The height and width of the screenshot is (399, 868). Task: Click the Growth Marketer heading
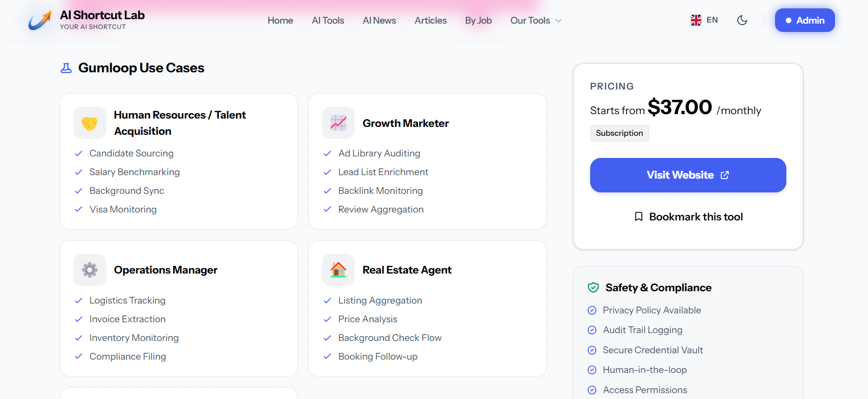406,123
